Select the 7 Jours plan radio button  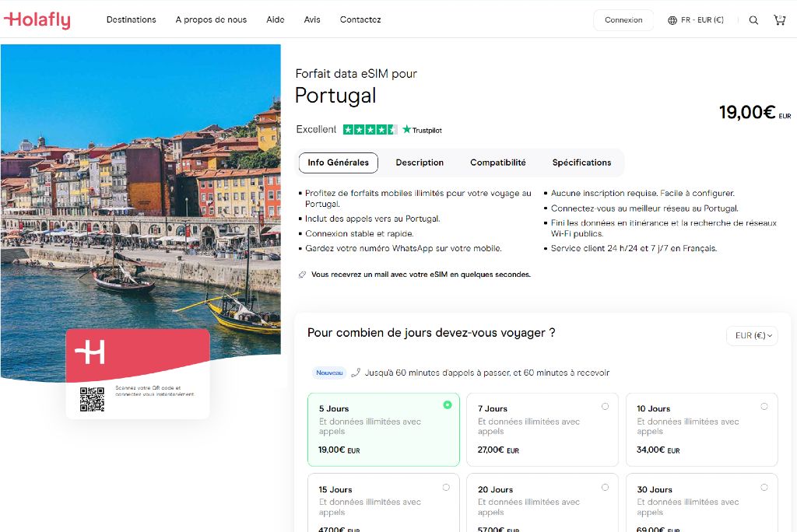(605, 406)
